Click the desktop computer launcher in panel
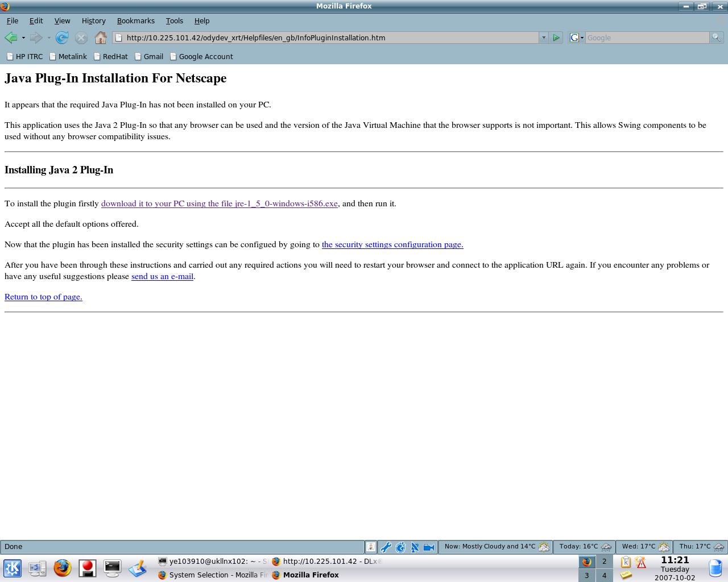The height and width of the screenshot is (582, 728). click(38, 568)
